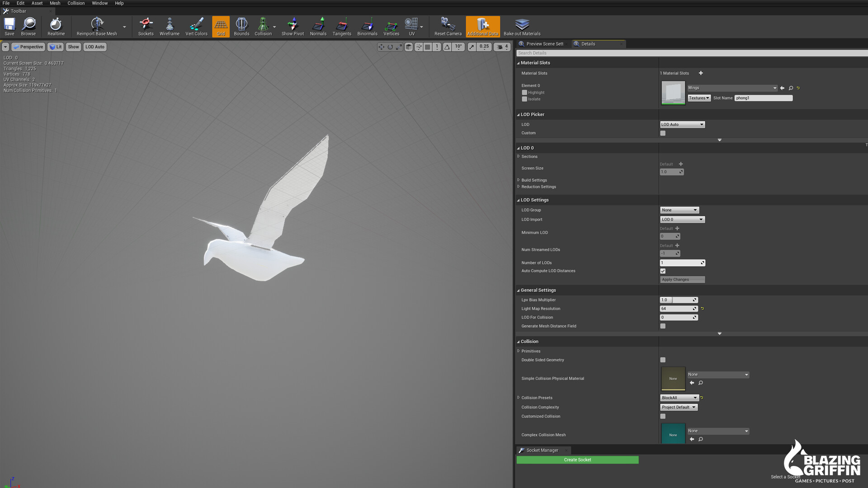Click the Vert Colors toolbar icon

196,26
